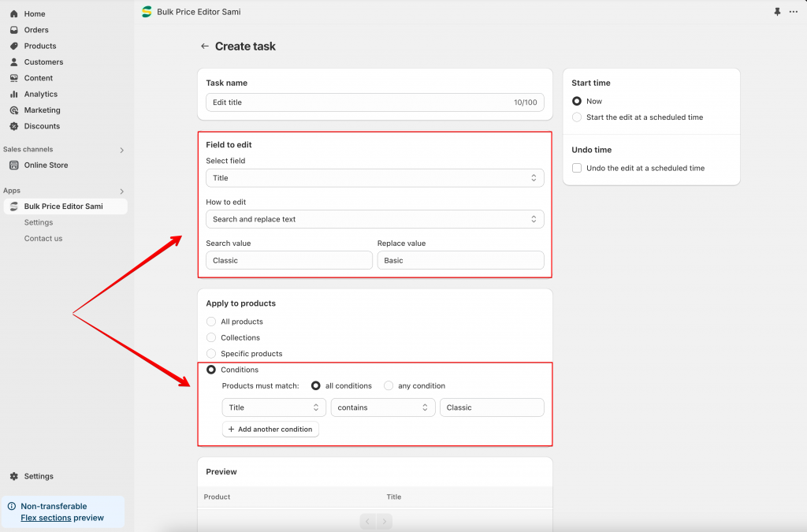Viewport: 807px width, 532px height.
Task: Go back using the arrow beside Create task
Action: 204,47
